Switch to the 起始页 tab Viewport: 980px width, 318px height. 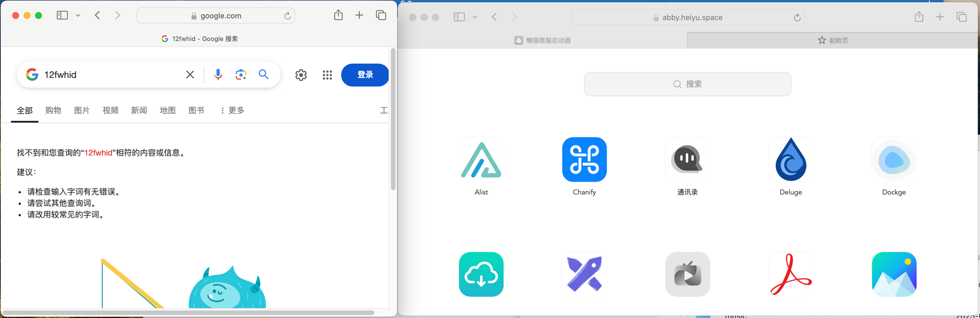[833, 40]
